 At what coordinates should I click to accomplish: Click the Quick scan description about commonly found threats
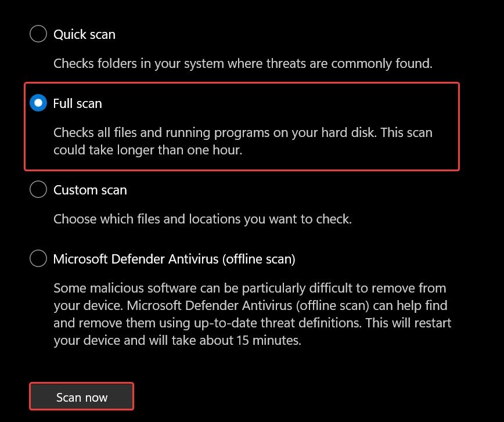pos(243,63)
